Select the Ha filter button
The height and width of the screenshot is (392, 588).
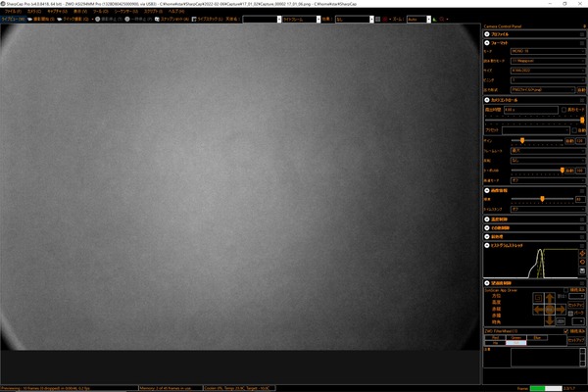(x=495, y=342)
